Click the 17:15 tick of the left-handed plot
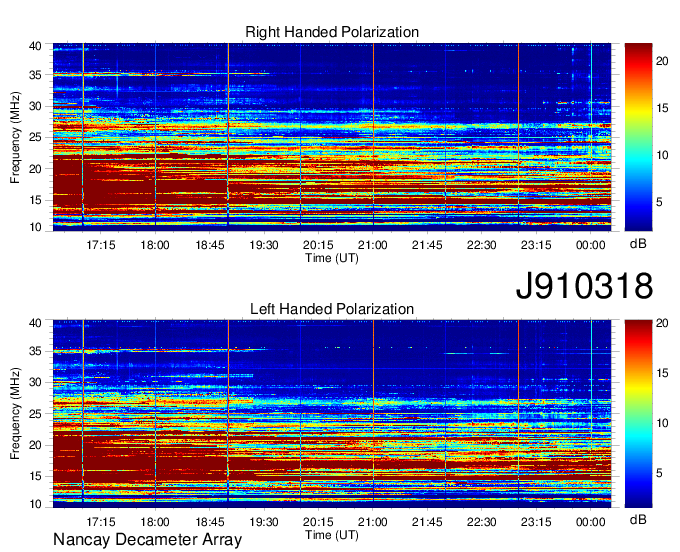Viewport: 680px width, 552px height. click(101, 522)
